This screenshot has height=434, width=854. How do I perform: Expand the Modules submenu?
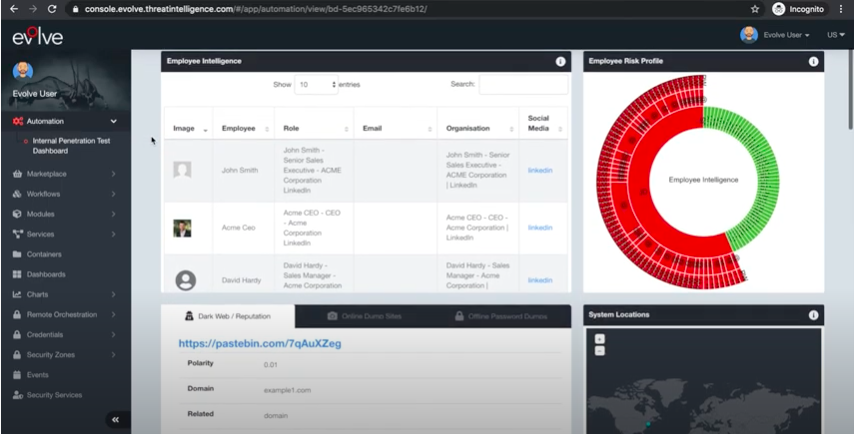(x=113, y=214)
